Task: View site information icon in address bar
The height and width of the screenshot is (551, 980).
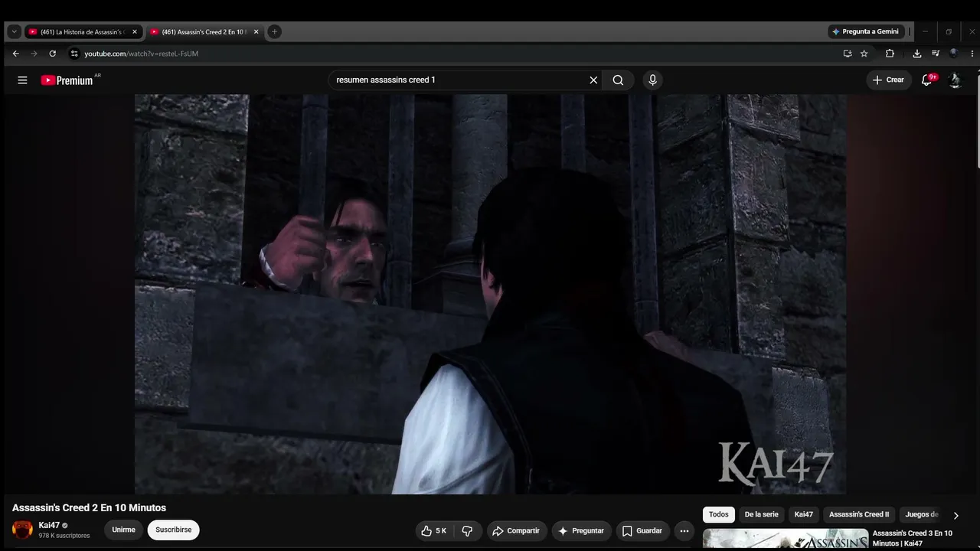Action: click(x=74, y=54)
